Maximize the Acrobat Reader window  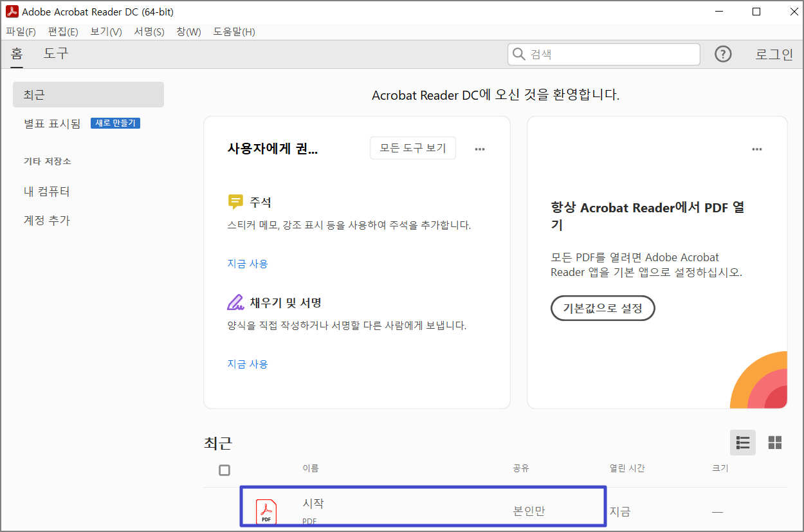pos(756,12)
